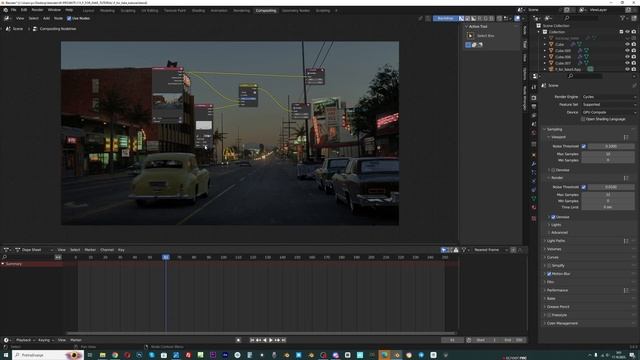640x360 pixels.
Task: Open the Window menu
Action: coord(54,10)
